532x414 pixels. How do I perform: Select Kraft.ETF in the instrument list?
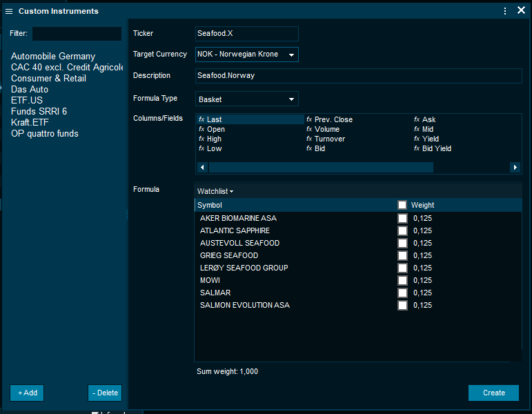point(30,122)
